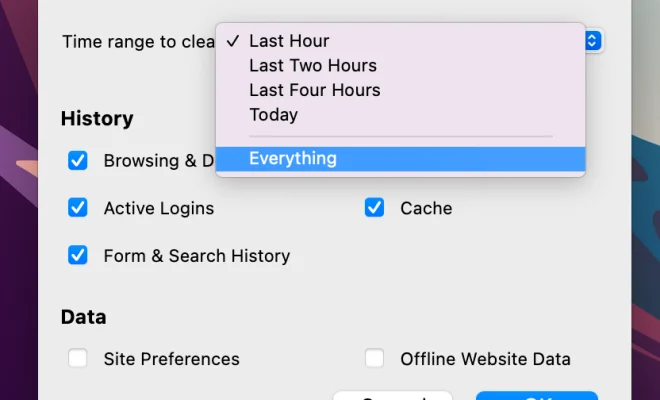The height and width of the screenshot is (400, 660).
Task: Disable the Cache checkbox
Action: (374, 208)
